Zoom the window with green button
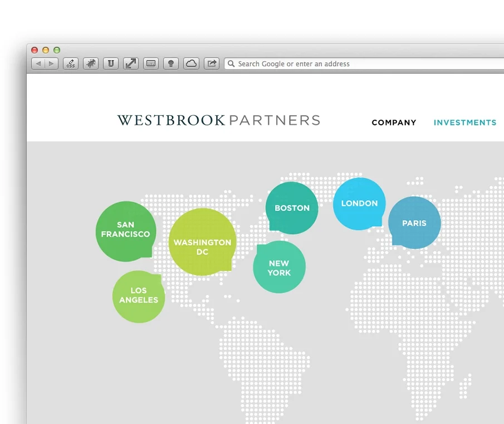 point(57,50)
